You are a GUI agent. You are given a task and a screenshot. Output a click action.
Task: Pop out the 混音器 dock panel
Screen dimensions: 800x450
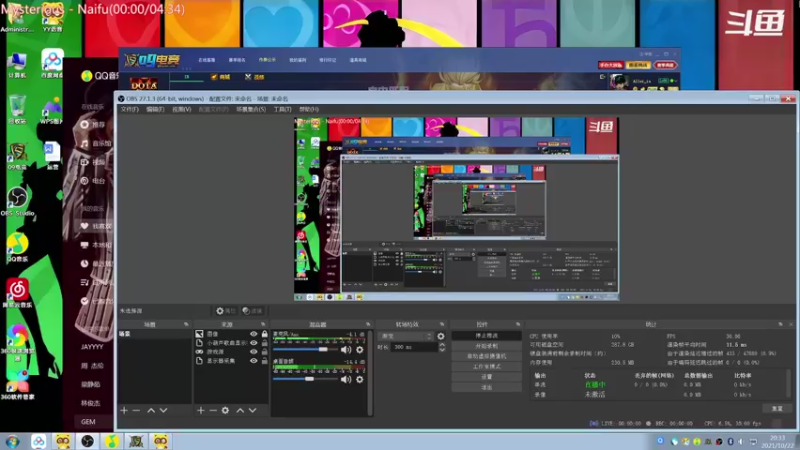pos(368,324)
